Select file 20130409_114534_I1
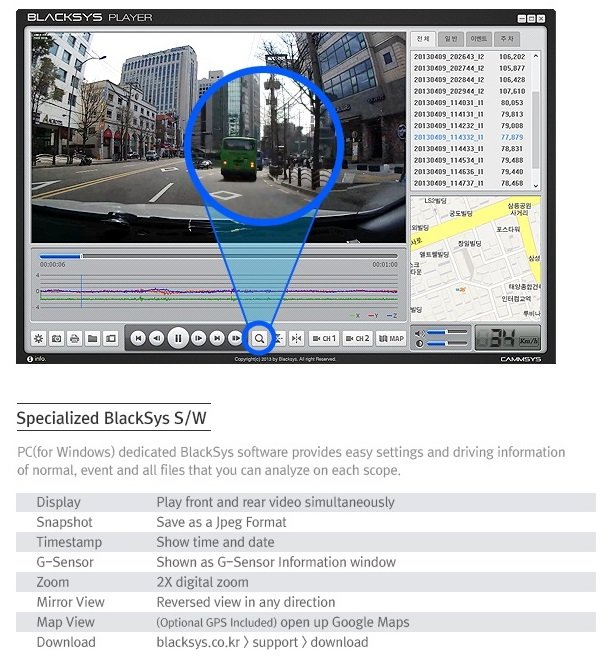 (469, 160)
